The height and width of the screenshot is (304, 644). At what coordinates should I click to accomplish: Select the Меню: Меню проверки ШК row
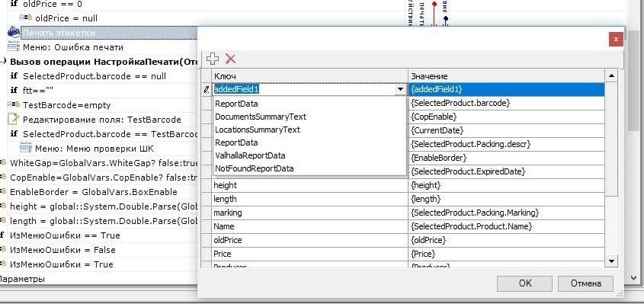pos(95,149)
